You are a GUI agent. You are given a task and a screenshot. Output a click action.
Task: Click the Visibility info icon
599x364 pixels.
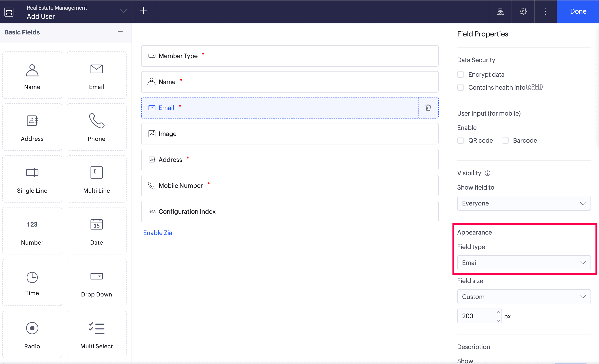(x=487, y=173)
